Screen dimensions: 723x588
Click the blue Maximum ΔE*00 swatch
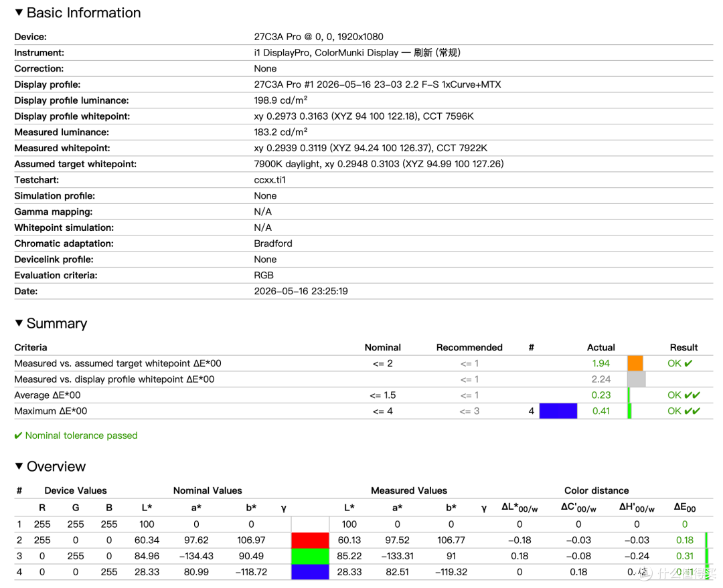[558, 411]
